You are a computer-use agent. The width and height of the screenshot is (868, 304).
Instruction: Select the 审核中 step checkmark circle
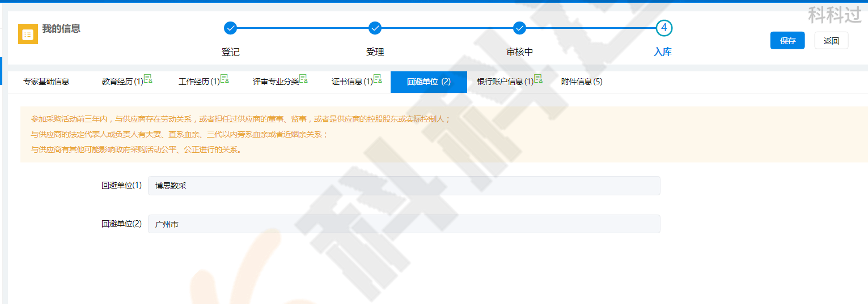point(519,28)
